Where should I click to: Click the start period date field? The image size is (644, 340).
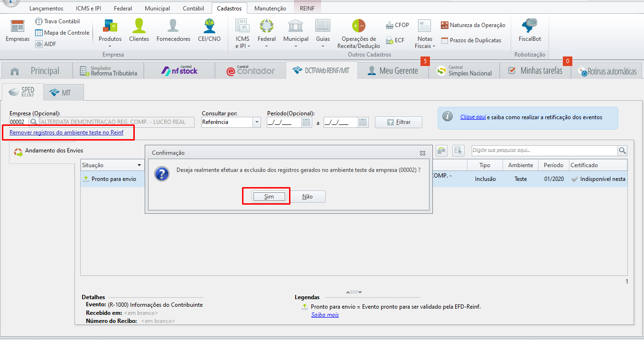[284, 122]
